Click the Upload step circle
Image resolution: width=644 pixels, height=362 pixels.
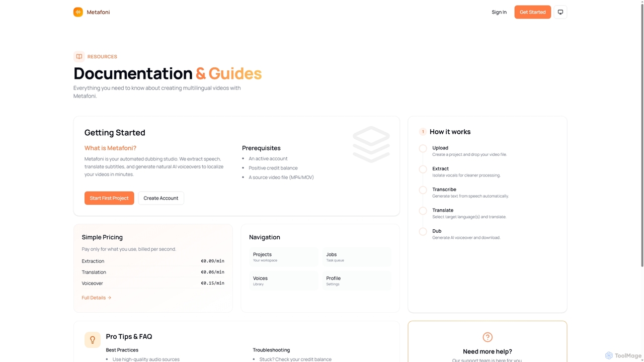point(423,148)
